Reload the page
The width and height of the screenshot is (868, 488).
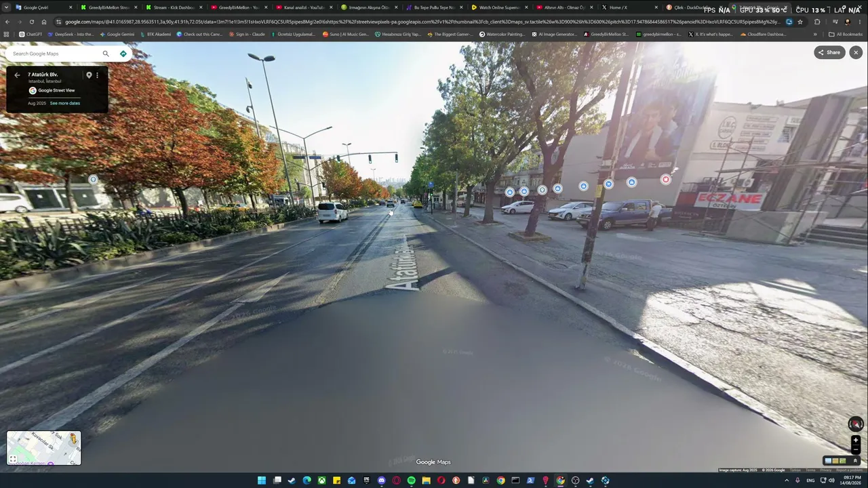pos(32,22)
